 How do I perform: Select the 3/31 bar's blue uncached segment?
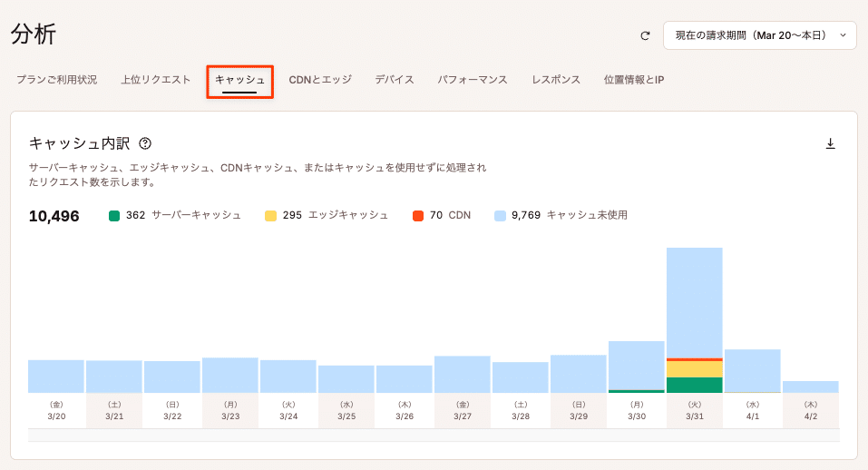(694, 303)
